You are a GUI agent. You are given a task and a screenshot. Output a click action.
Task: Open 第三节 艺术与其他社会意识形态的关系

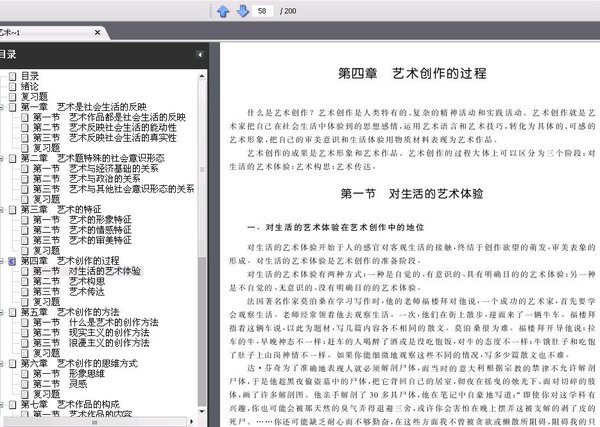pos(114,189)
